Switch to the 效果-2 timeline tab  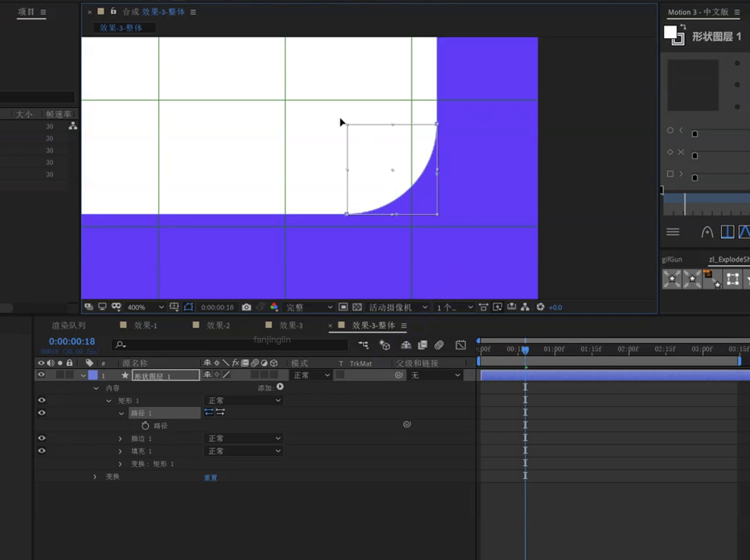pos(218,325)
